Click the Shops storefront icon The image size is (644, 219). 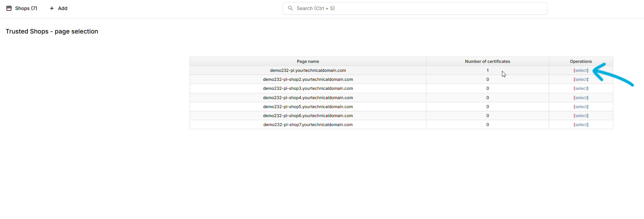[9, 8]
